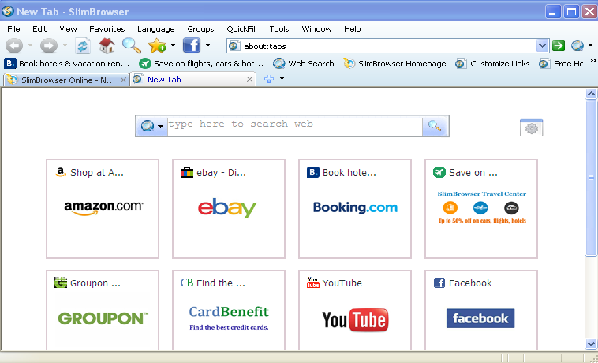598x363 pixels.
Task: Open the magnifier search toolbar icon
Action: click(132, 46)
